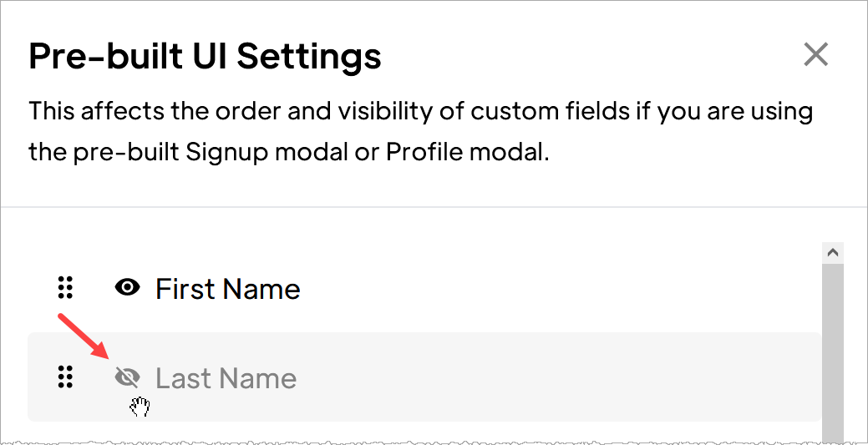Click the red arrow annotation
868x445 pixels.
[x=83, y=336]
